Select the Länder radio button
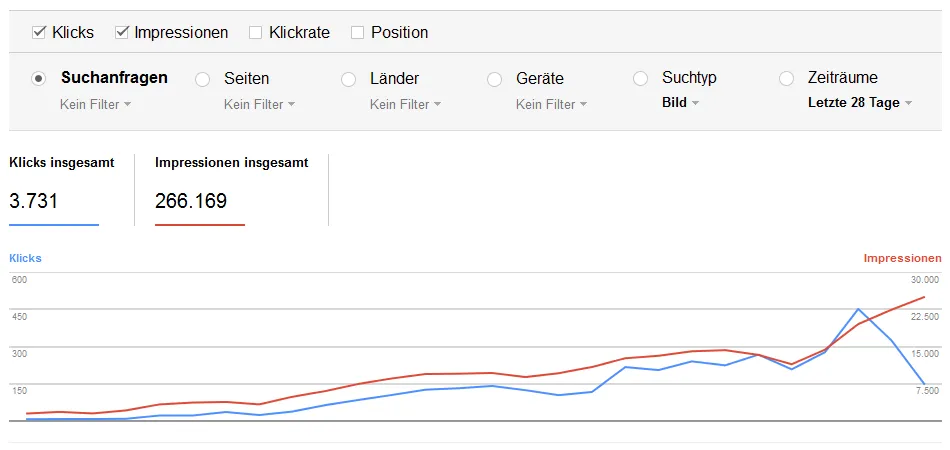 coord(348,79)
